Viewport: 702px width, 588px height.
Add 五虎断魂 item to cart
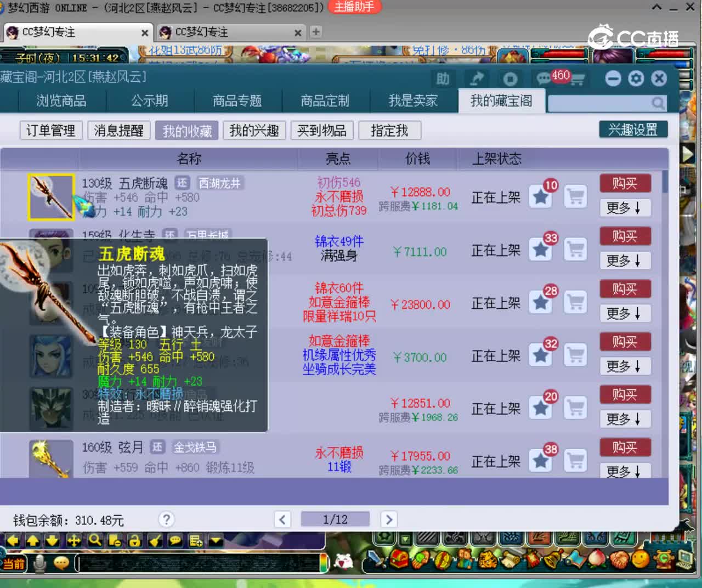click(575, 196)
